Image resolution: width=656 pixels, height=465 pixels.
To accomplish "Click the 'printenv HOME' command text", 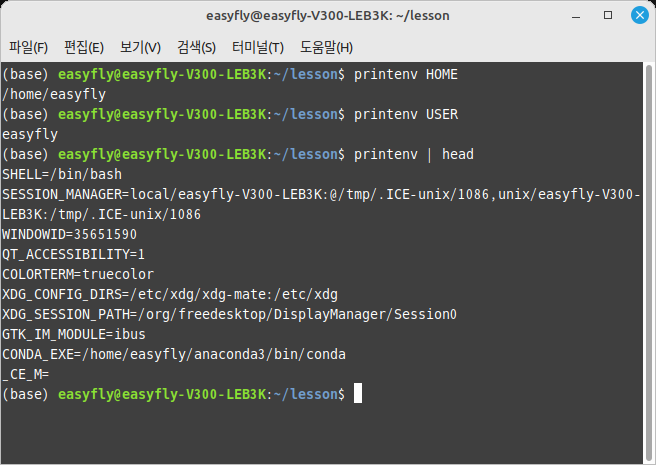I will pos(406,75).
